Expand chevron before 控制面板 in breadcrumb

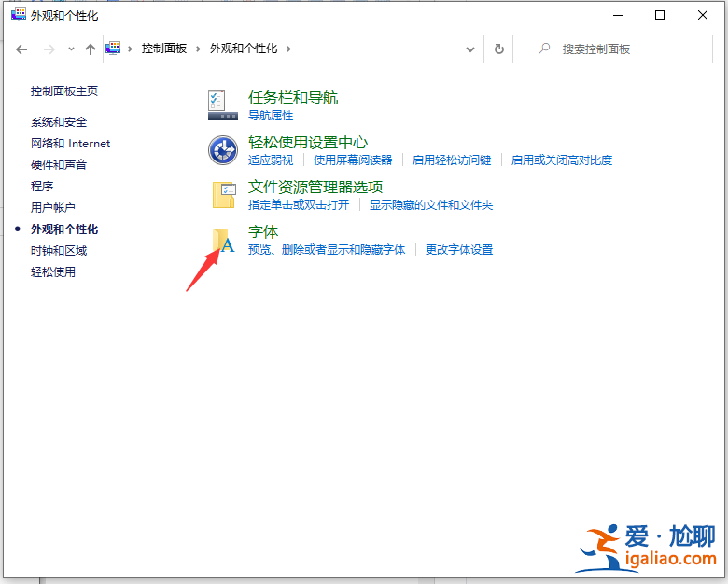click(130, 49)
